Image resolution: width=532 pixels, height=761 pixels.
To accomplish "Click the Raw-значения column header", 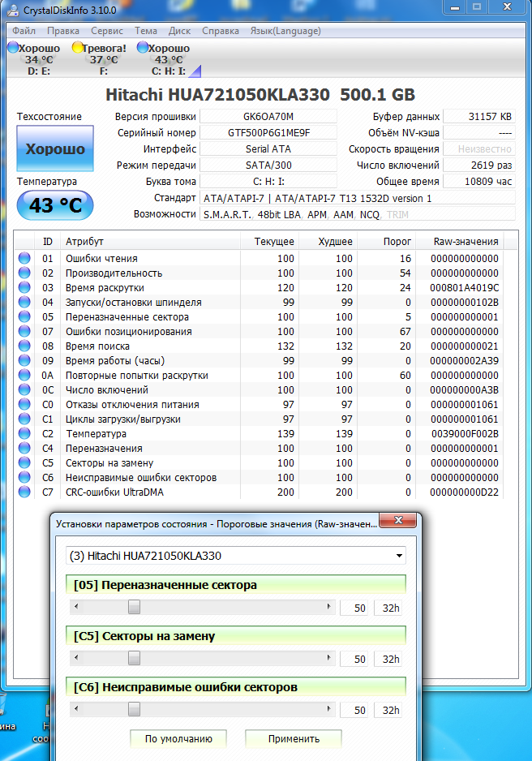I will click(459, 242).
